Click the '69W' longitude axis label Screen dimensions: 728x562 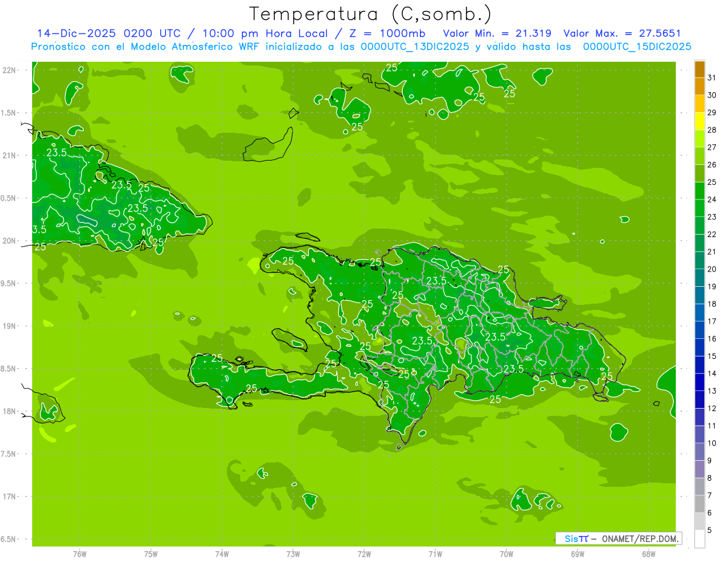coord(578,554)
